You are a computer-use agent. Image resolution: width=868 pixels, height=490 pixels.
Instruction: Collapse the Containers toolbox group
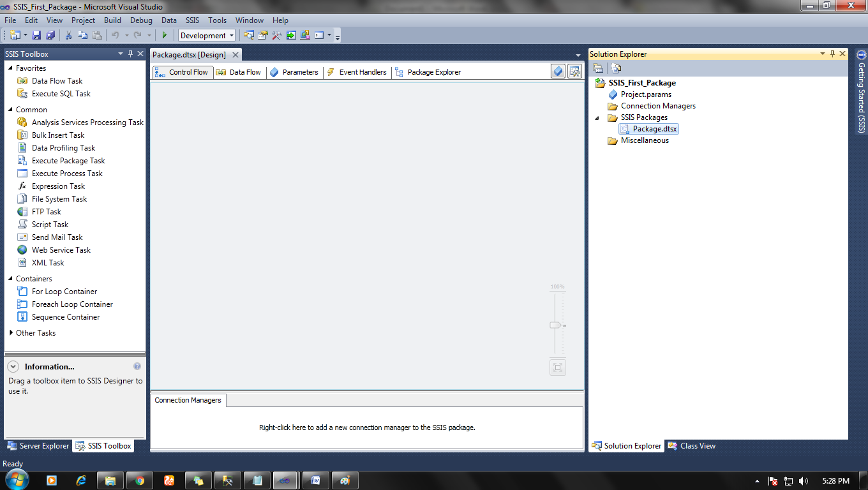[x=10, y=279]
